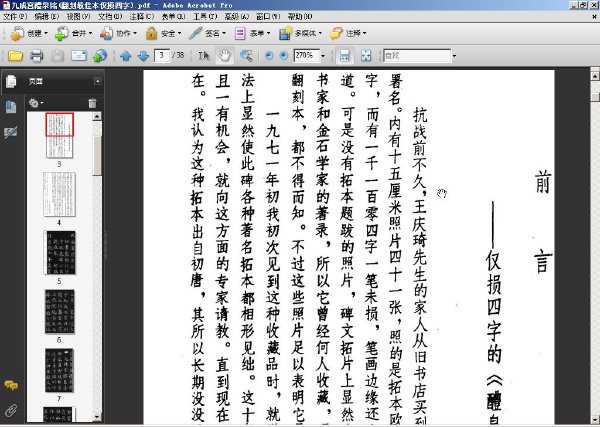Image resolution: width=600 pixels, height=427 pixels.
Task: Toggle scrolling page display mode
Action: pyautogui.click(x=345, y=56)
